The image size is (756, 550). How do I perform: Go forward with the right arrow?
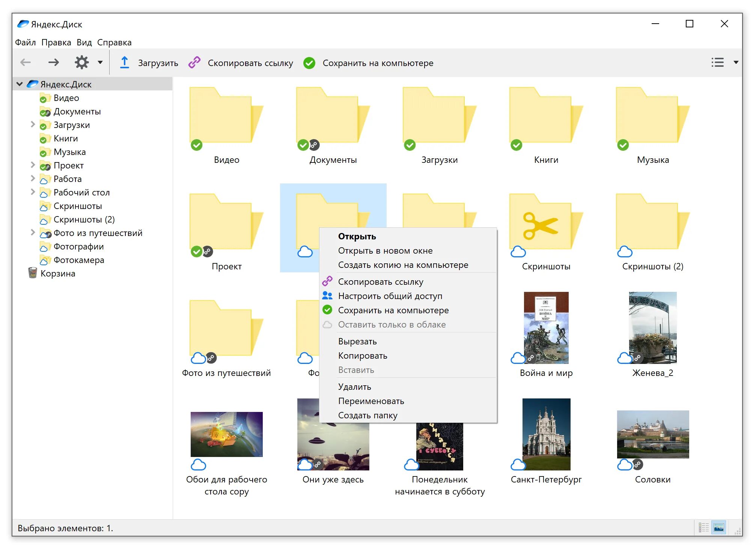(54, 62)
